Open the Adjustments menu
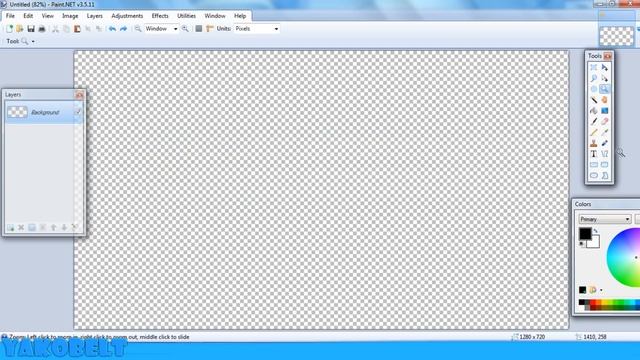 127,16
